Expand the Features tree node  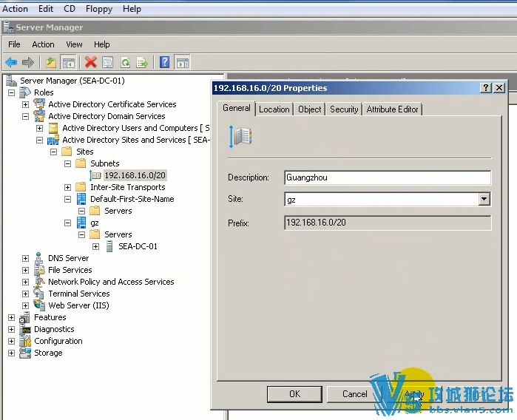click(x=11, y=317)
